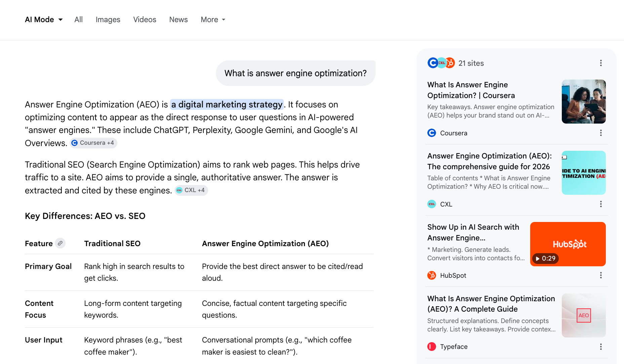Viewport: 624px width, 364px height.
Task: Expand the More search filters dropdown
Action: coord(212,19)
